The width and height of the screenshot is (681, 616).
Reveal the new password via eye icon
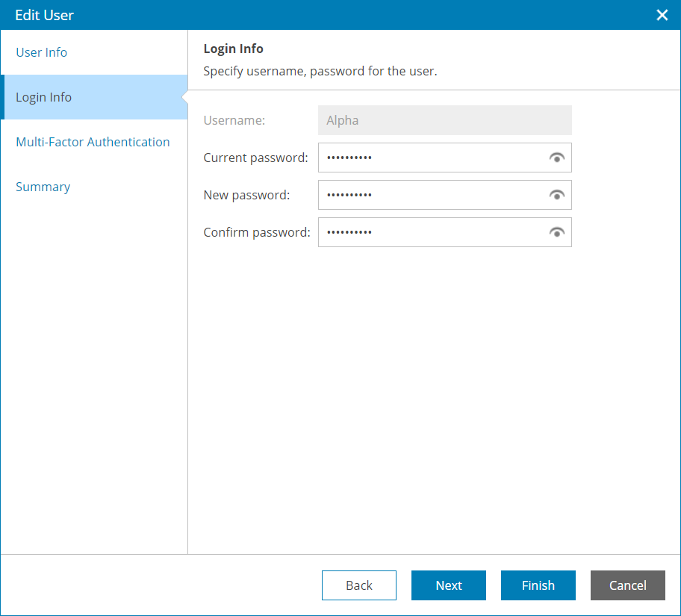tap(556, 195)
